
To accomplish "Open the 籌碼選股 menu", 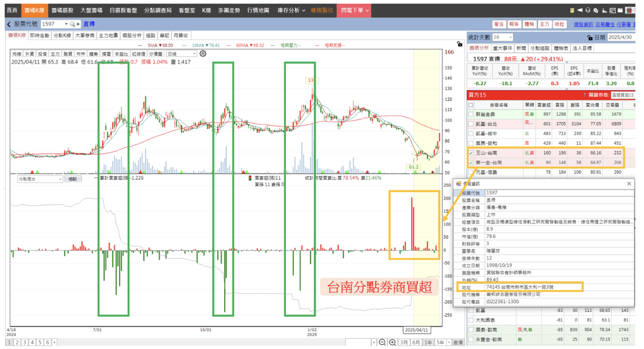I will tap(62, 10).
